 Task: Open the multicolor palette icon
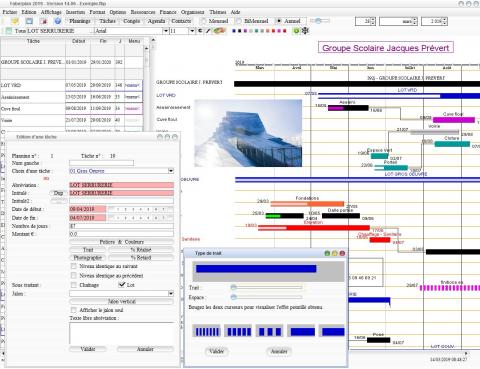click(x=219, y=31)
